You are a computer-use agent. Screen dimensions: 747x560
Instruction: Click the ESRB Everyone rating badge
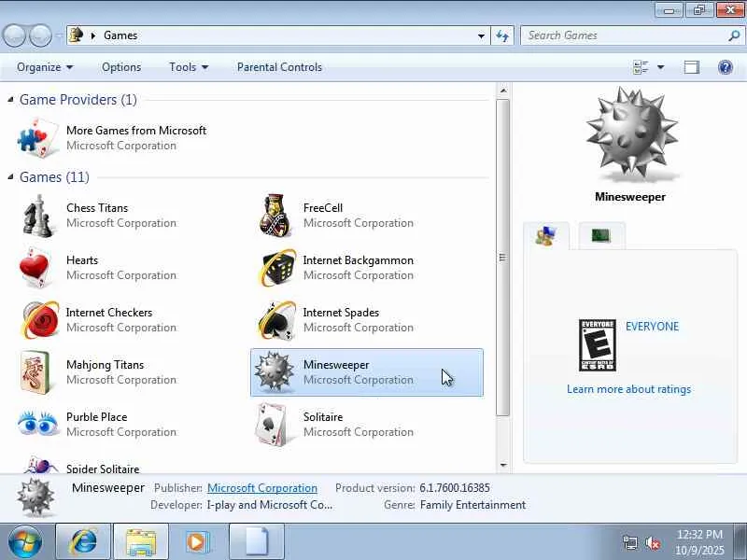coord(597,345)
